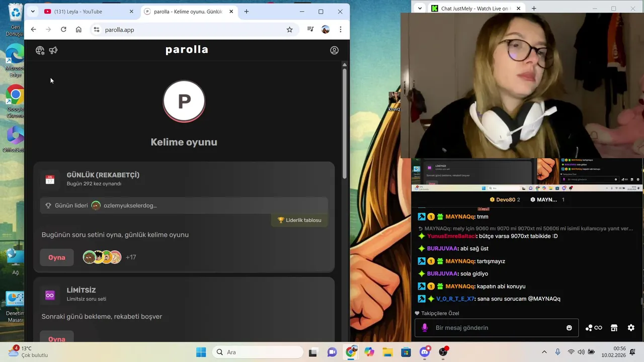This screenshot has height=362, width=644.
Task: Open a new tab in the parolla Chrome window
Action: [247, 12]
